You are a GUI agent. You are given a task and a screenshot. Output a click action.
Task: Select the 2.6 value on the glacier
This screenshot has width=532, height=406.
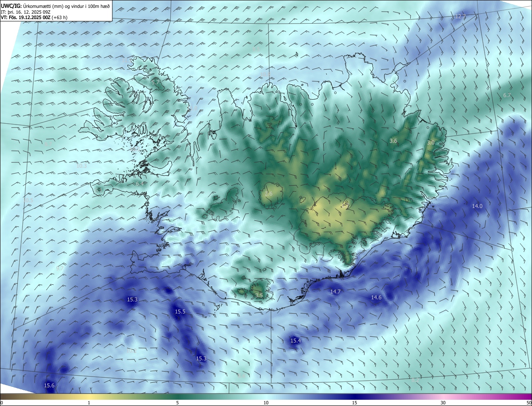point(268,194)
